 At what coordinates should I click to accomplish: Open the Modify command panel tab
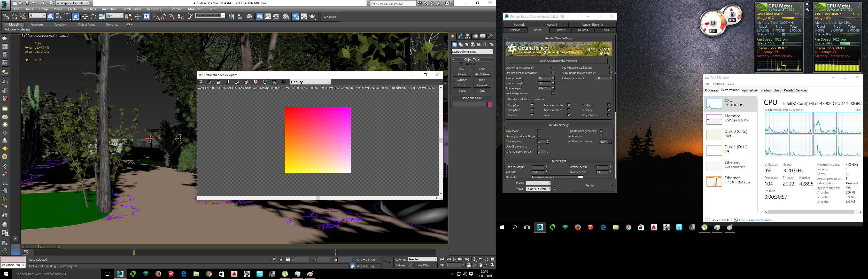[460, 36]
